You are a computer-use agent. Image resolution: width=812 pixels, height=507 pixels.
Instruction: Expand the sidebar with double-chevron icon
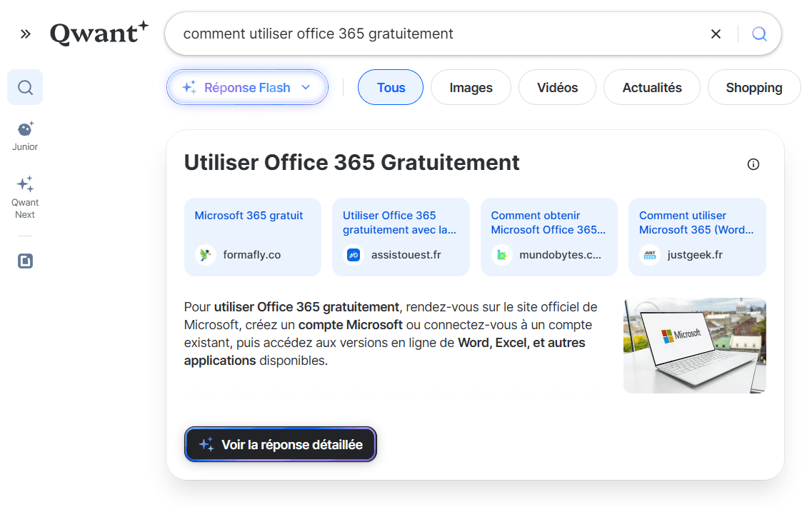point(26,34)
